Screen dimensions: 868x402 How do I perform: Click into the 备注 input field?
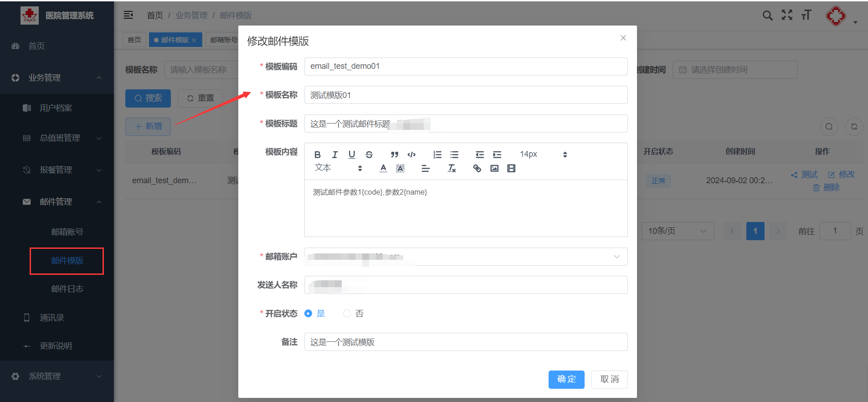coord(466,342)
